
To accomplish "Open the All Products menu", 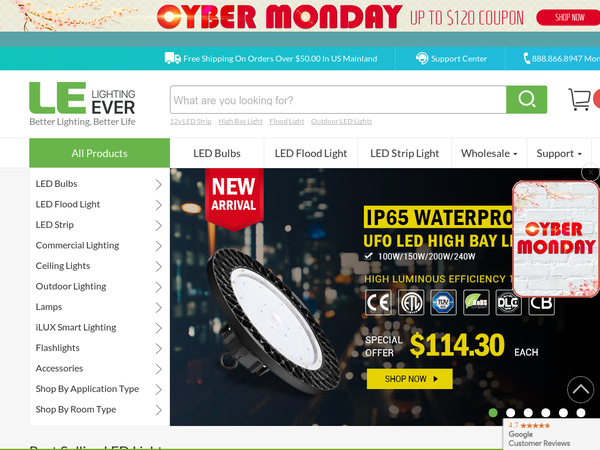I will pos(99,153).
